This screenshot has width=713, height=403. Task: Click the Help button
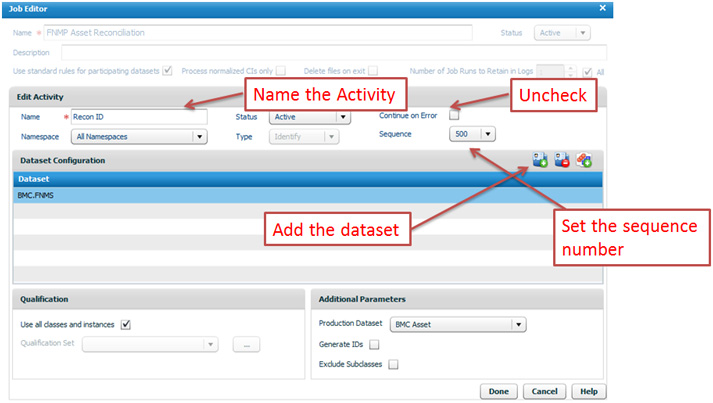[x=588, y=390]
